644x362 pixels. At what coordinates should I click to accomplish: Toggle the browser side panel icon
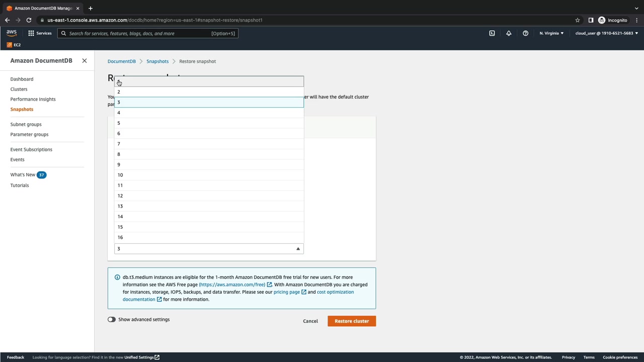591,20
